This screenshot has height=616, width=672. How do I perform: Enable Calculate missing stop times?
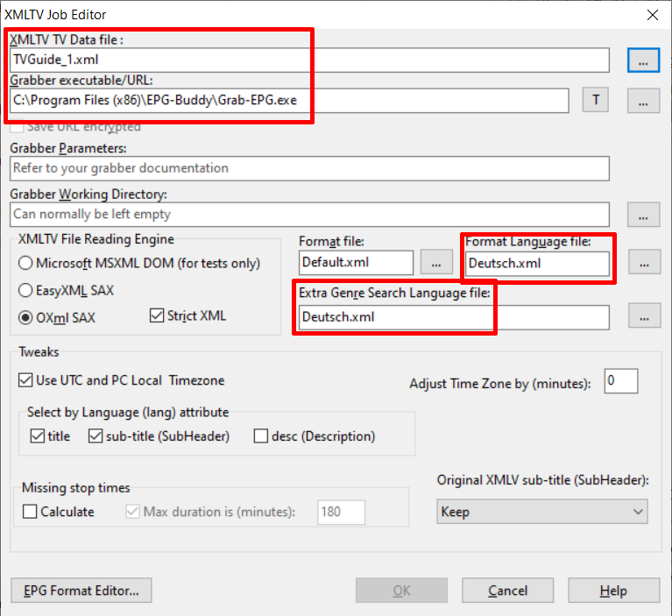tap(31, 512)
